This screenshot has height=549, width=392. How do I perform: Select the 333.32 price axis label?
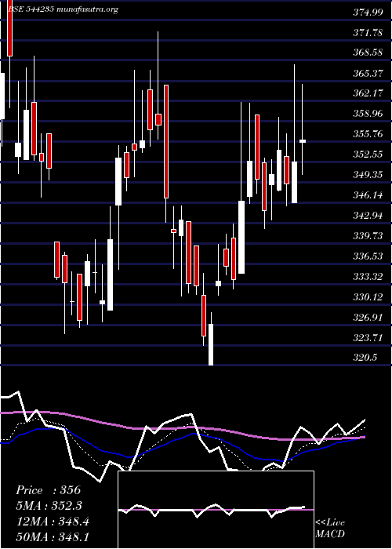(x=368, y=277)
